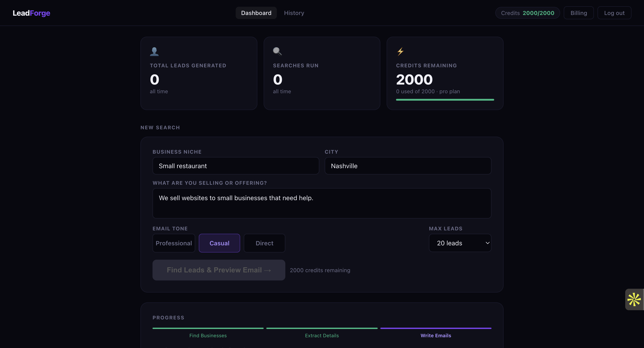Select the Direct email tone
This screenshot has width=644, height=348.
point(264,243)
